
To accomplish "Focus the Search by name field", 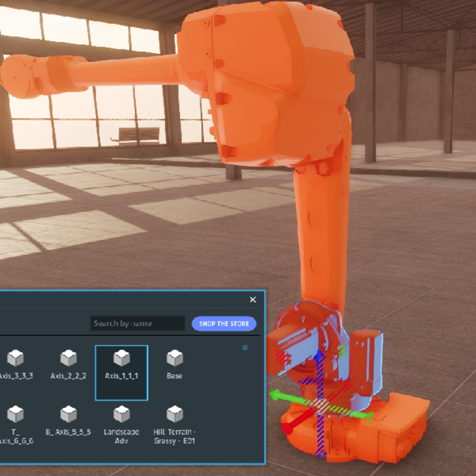I will 137,323.
